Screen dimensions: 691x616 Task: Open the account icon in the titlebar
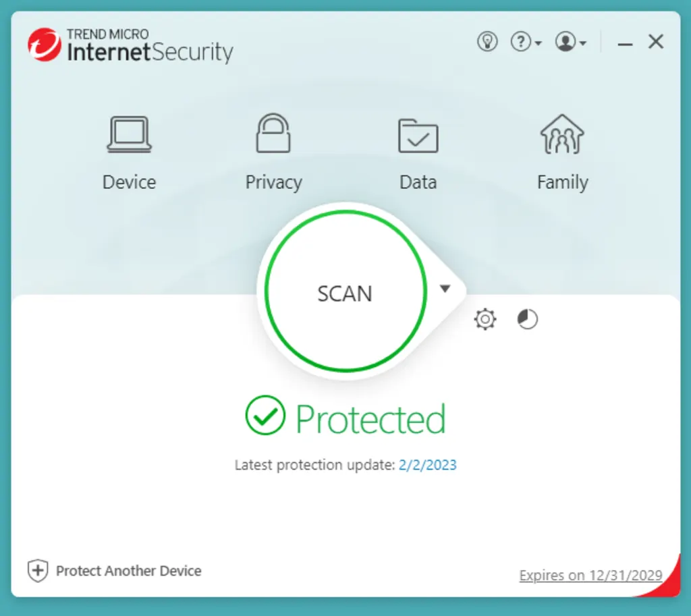click(567, 41)
